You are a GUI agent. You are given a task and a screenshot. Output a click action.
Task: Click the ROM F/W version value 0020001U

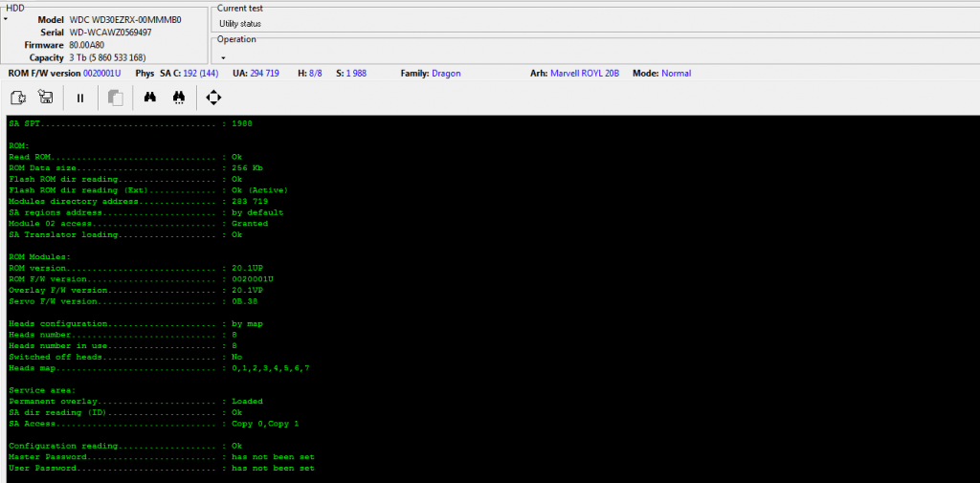pyautogui.click(x=101, y=73)
